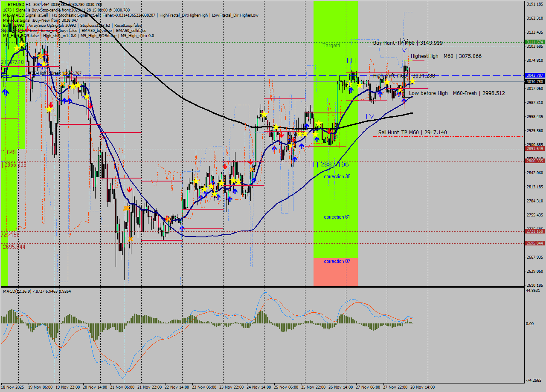Select a yellow star signal marker near current price

[412, 80]
